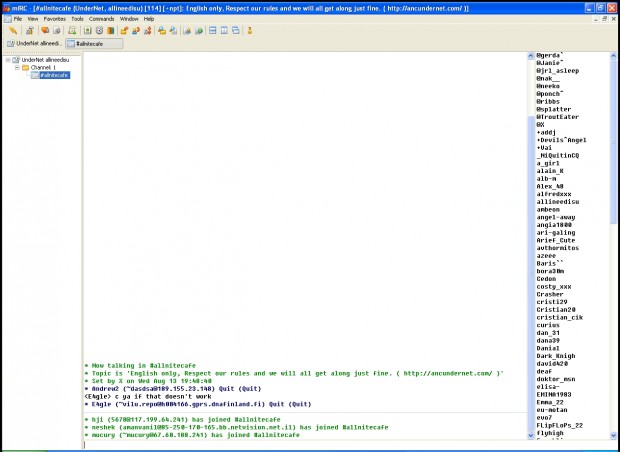The height and width of the screenshot is (452, 620).
Task: Minimize the inner channel window
Action: pyautogui.click(x=596, y=19)
